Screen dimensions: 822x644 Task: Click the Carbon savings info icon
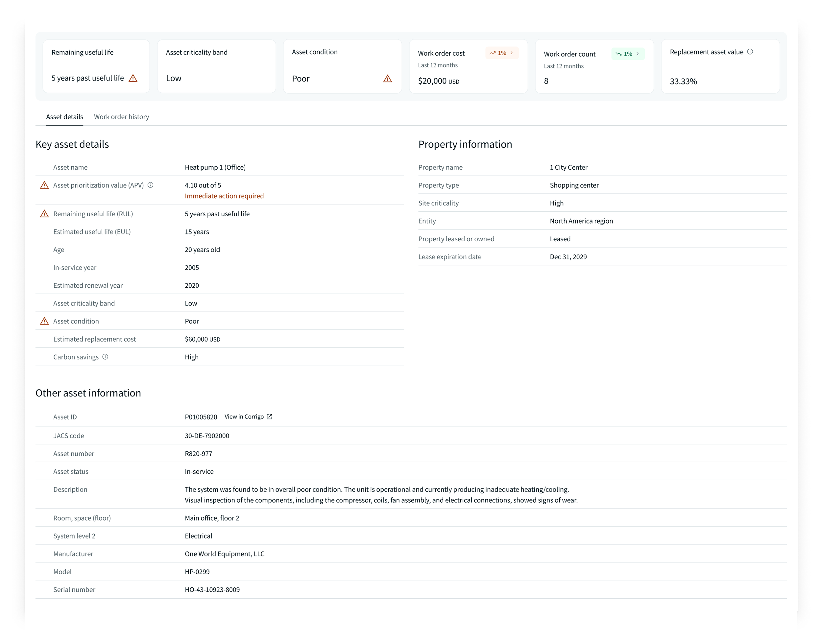(x=105, y=357)
